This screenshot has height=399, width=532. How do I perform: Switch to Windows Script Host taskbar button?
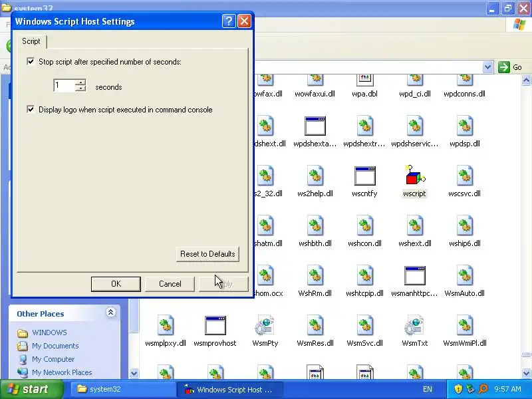coord(229,389)
